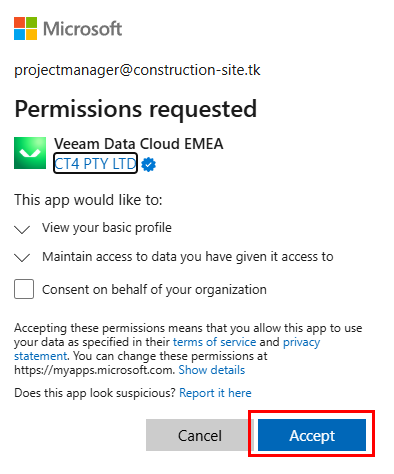Check Consent on behalf of your organization box

point(24,289)
